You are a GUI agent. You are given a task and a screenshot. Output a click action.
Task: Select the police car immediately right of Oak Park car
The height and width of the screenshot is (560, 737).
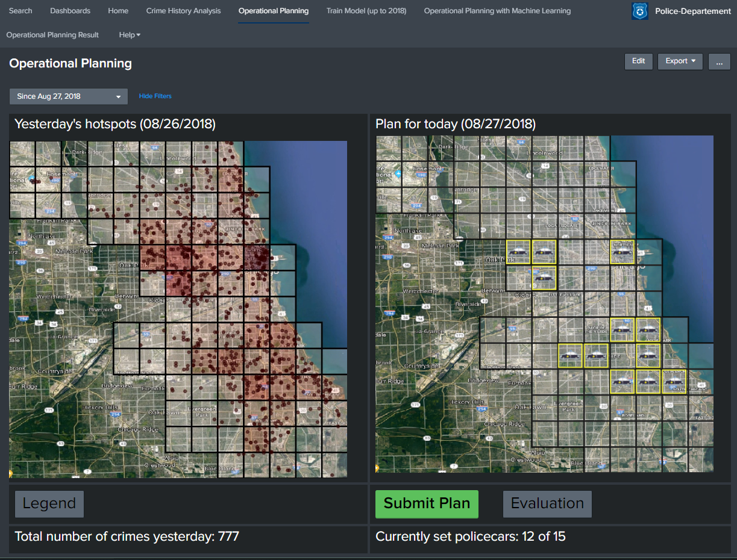[544, 252]
